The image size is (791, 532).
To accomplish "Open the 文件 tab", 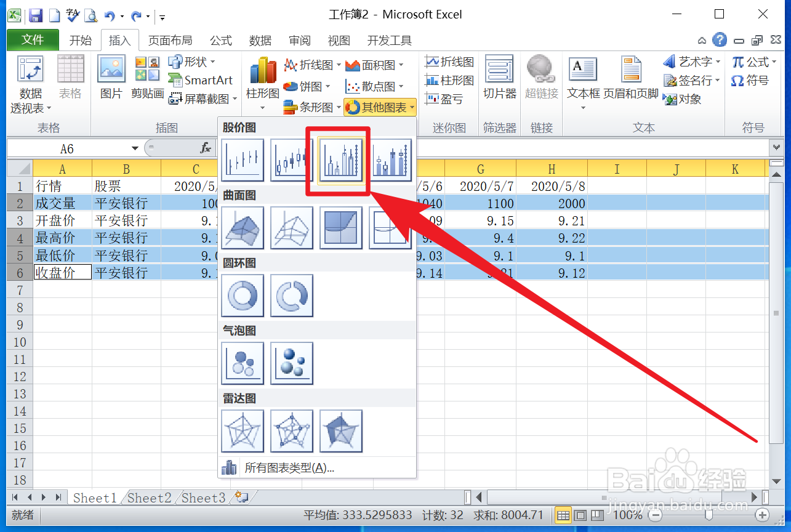I will (33, 40).
